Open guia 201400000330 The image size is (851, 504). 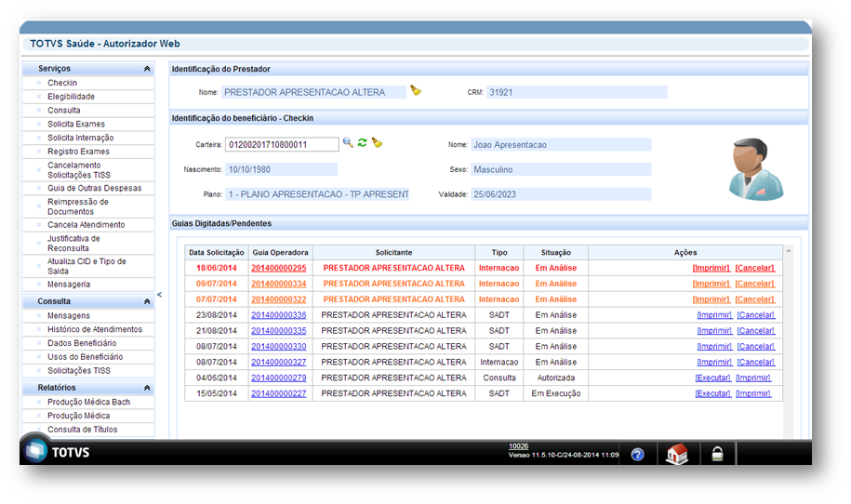(278, 347)
